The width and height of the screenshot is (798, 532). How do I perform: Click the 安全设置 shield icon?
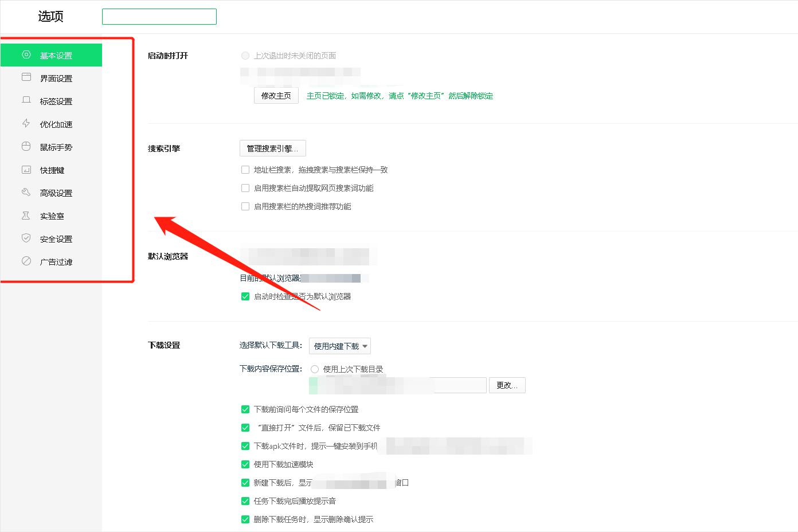26,238
